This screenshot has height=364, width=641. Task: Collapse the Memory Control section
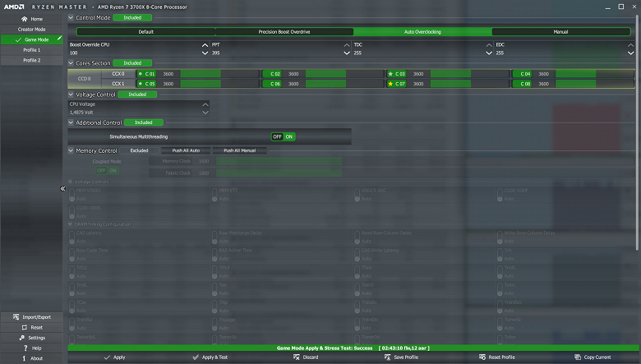coord(71,150)
